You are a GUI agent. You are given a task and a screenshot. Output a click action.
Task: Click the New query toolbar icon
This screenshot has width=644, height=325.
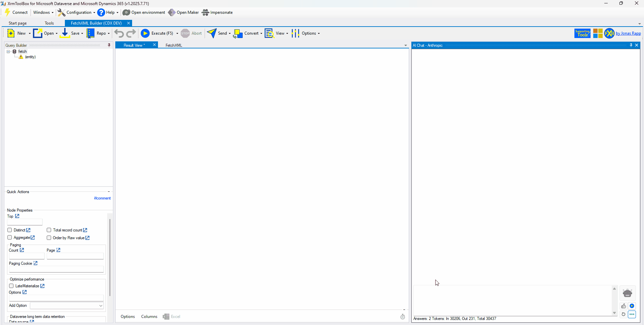pyautogui.click(x=11, y=33)
